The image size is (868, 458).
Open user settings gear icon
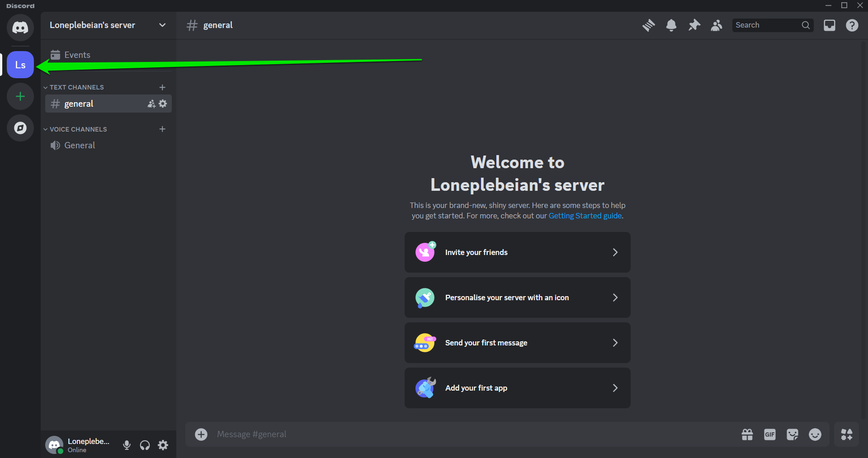(163, 445)
